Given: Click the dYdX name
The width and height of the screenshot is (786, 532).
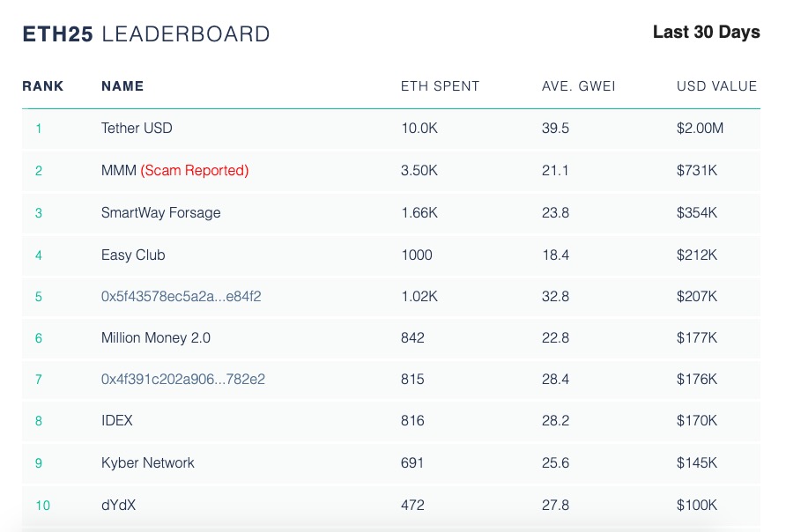Looking at the screenshot, I should click(119, 506).
